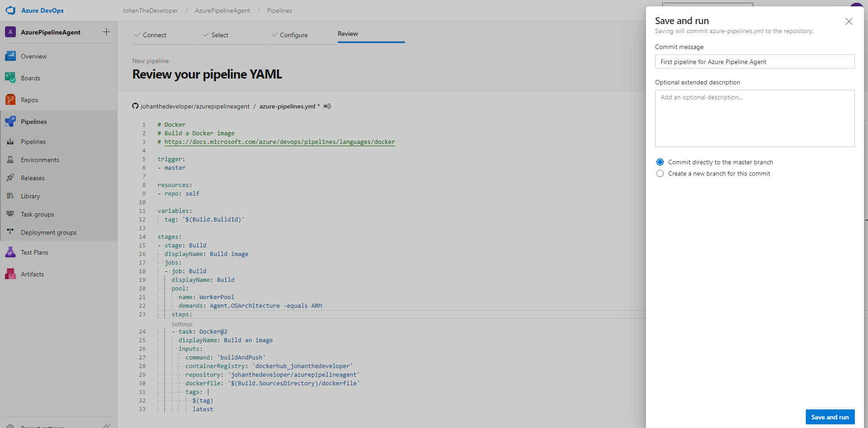Screen dimensions: 868x428
Task: Collapse the sidebar using the bottom chevron icon
Action: click(x=106, y=426)
